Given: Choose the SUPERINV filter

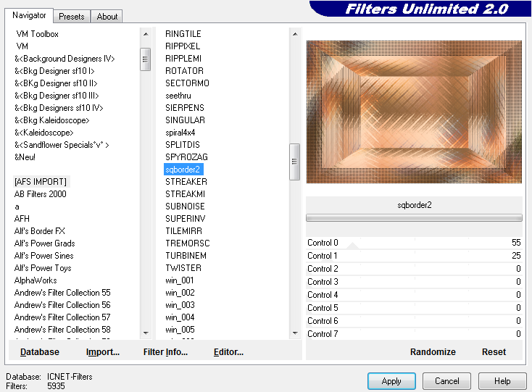Looking at the screenshot, I should point(186,219).
